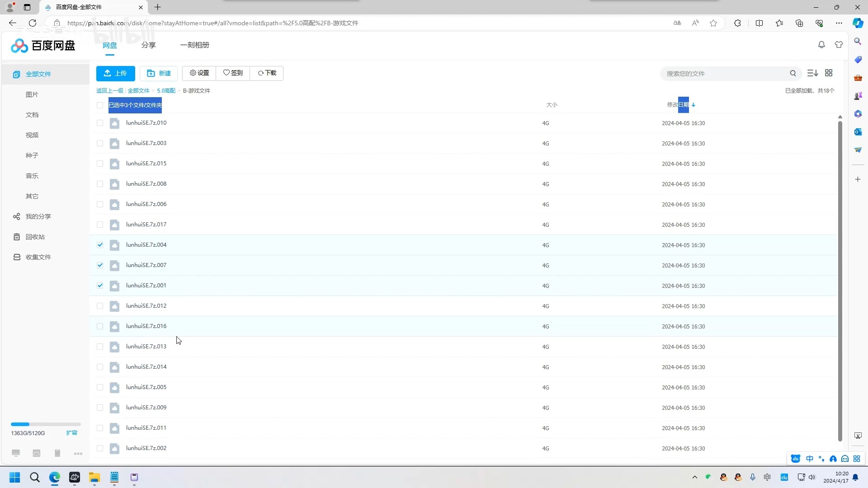The width and height of the screenshot is (868, 488).
Task: Open the Edge sidebar search icon
Action: (858, 42)
